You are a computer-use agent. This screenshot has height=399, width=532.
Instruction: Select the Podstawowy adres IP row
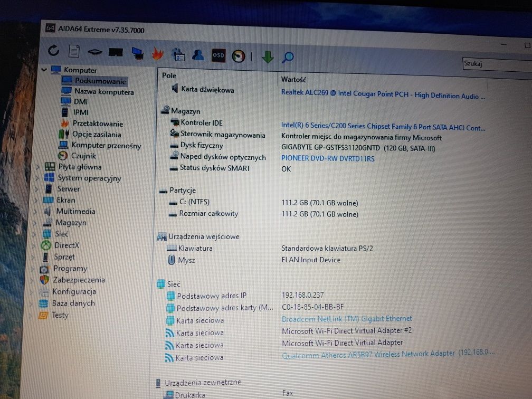point(245,296)
